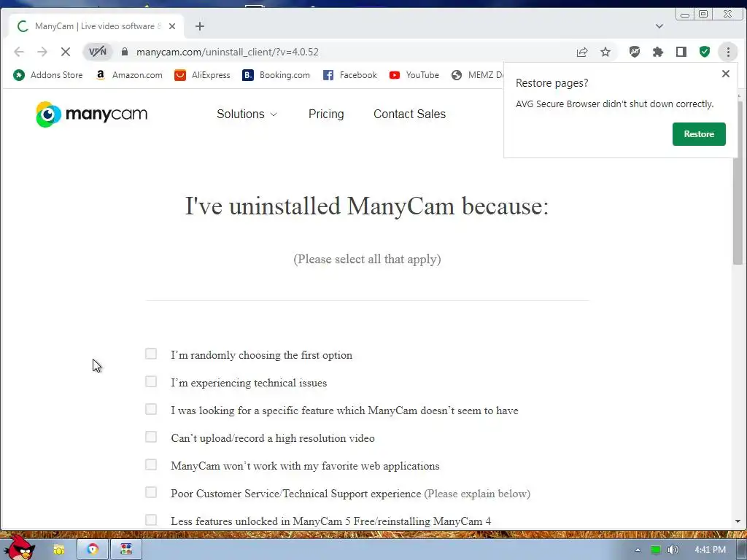This screenshot has width=747, height=560.
Task: Check 'Can't upload/record a high resolution video'
Action: [x=151, y=437]
